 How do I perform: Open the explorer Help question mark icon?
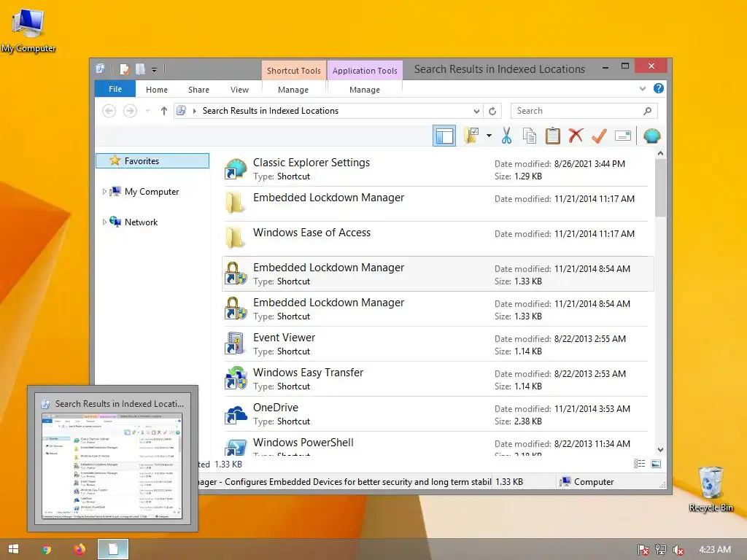[659, 88]
